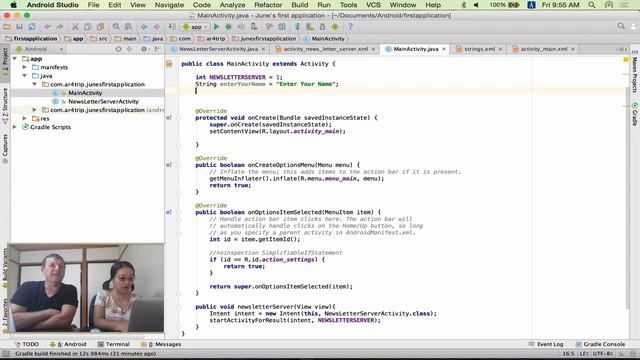Open the Event Log panel
The width and height of the screenshot is (640, 360).
pyautogui.click(x=546, y=344)
